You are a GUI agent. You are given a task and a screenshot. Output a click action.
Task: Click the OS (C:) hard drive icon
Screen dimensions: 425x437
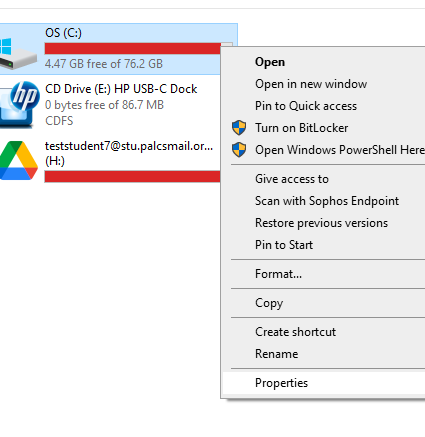(18, 53)
